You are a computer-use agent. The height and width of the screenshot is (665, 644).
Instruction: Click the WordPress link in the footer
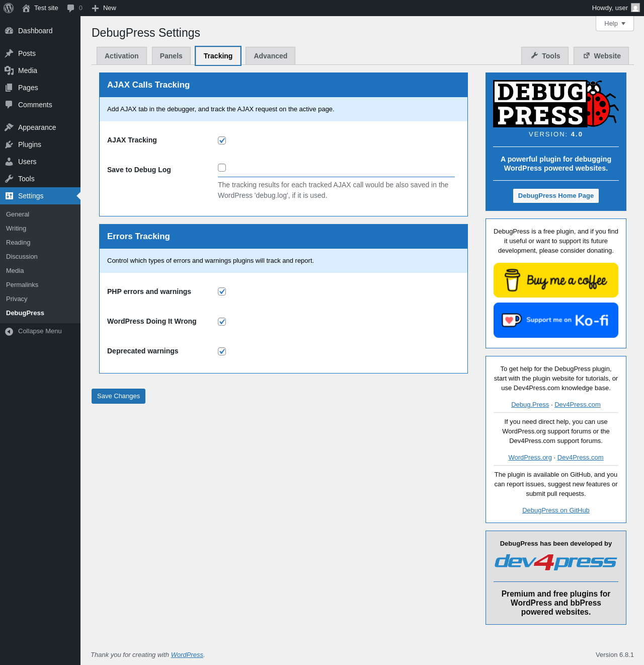pos(187,655)
